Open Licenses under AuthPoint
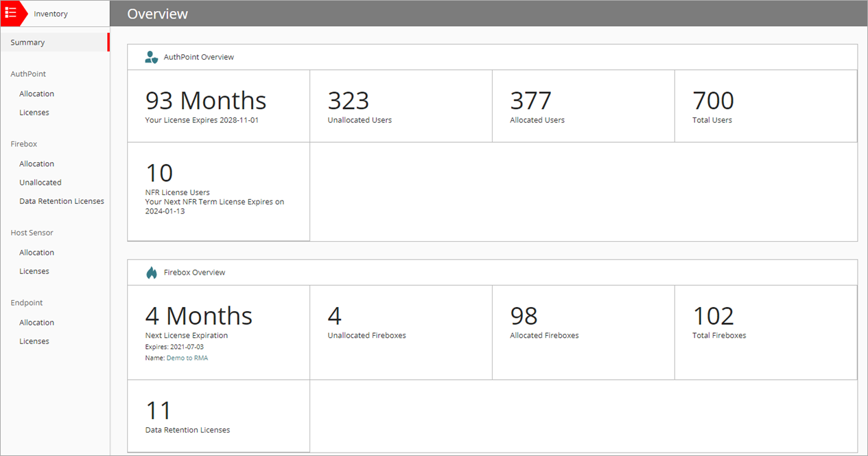This screenshot has height=456, width=868. (x=34, y=113)
